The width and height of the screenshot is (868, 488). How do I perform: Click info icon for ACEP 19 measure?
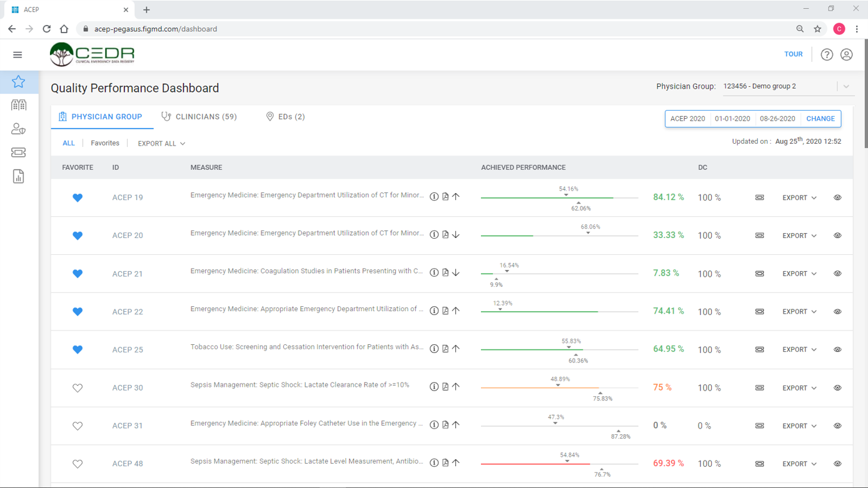pyautogui.click(x=434, y=197)
